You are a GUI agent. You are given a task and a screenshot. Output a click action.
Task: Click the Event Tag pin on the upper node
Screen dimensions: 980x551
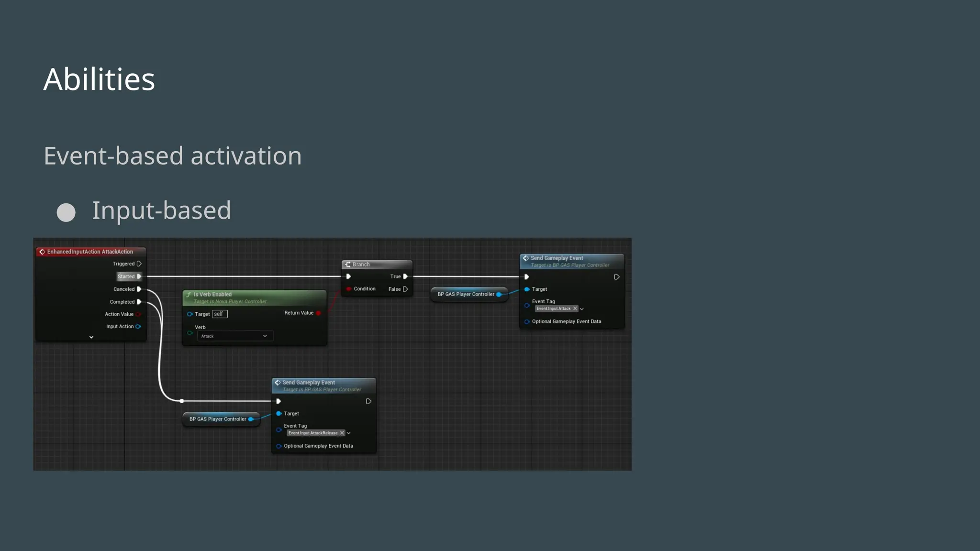(527, 305)
